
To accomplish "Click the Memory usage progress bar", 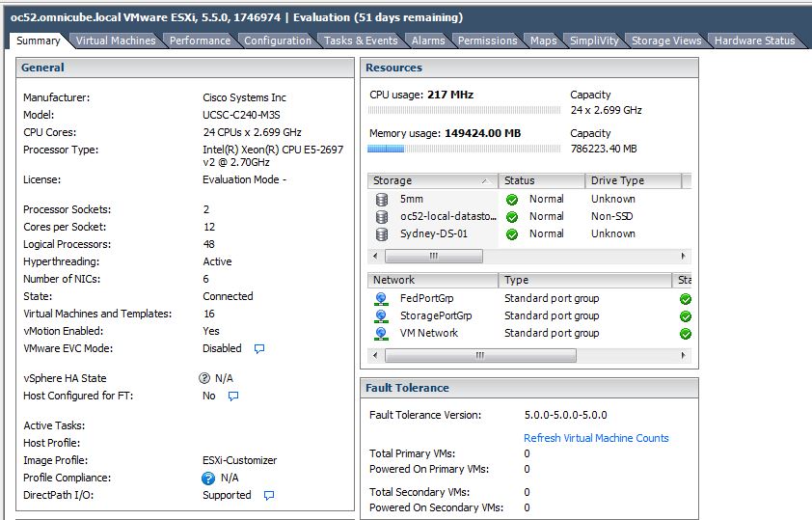I will click(x=464, y=149).
